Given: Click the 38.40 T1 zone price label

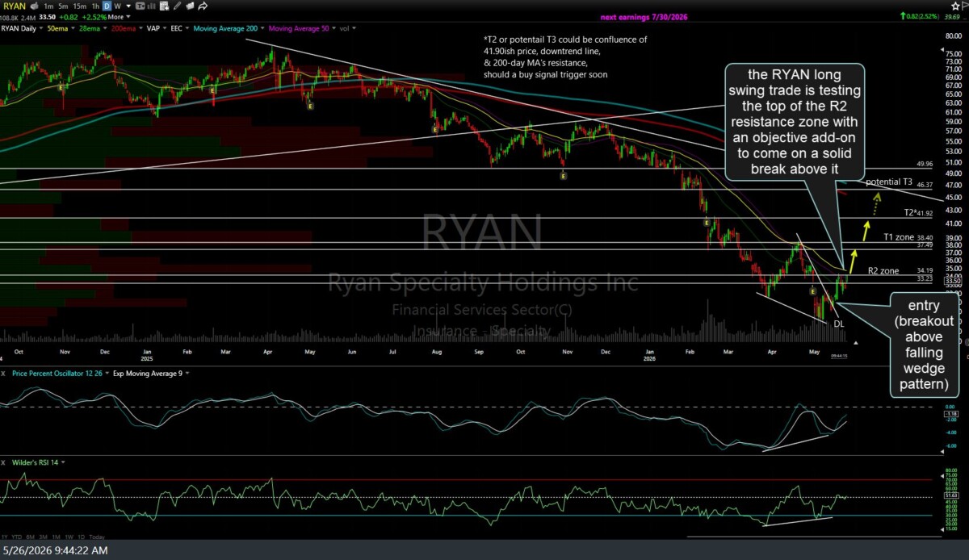Looking at the screenshot, I should pyautogui.click(x=925, y=237).
